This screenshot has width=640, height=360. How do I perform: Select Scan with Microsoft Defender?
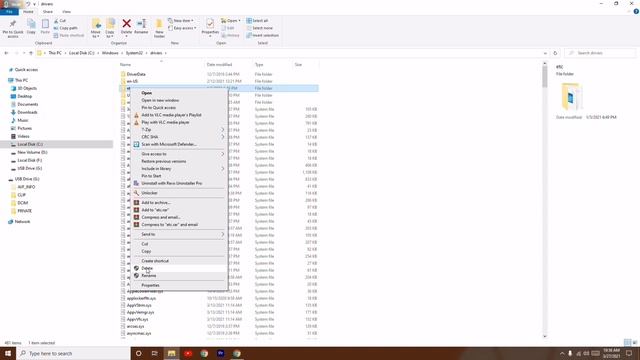(x=179, y=144)
